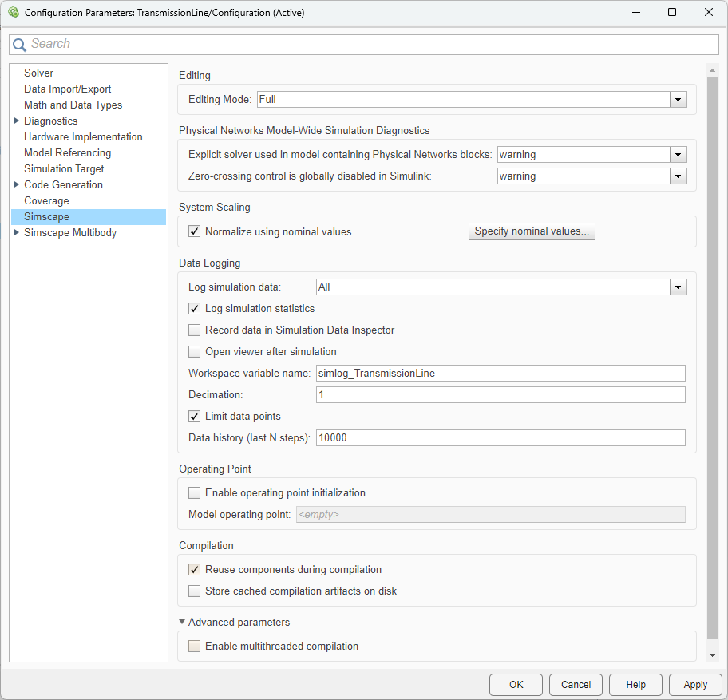Viewport: 728px width, 700px height.
Task: Enable operating point initialization checkbox
Action: (194, 493)
